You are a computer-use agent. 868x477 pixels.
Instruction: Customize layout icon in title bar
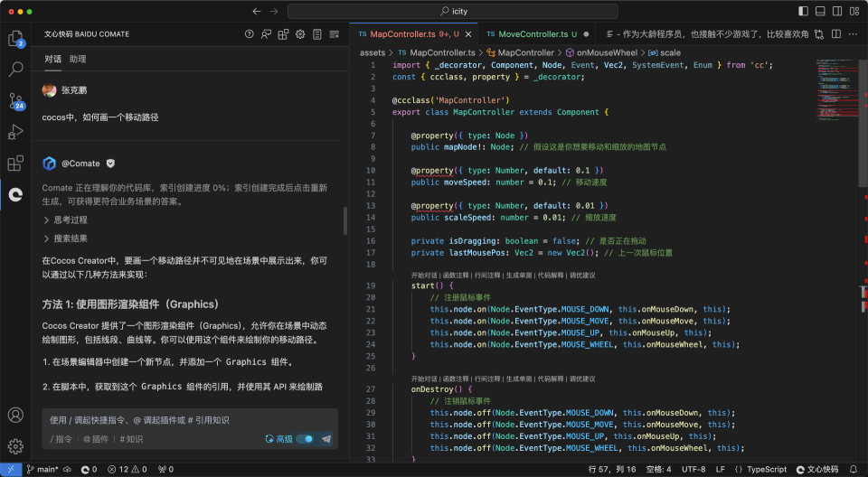[854, 11]
